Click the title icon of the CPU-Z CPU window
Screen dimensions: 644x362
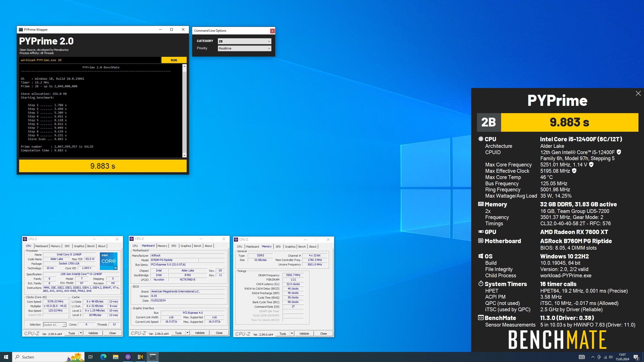[x=25, y=239]
